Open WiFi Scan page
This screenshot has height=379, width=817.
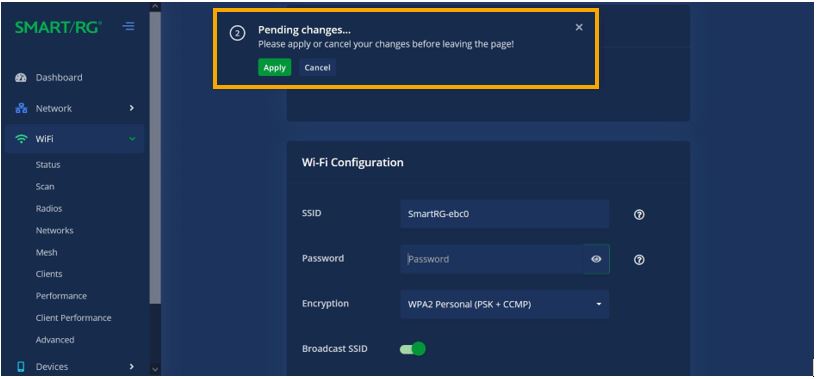(x=45, y=187)
